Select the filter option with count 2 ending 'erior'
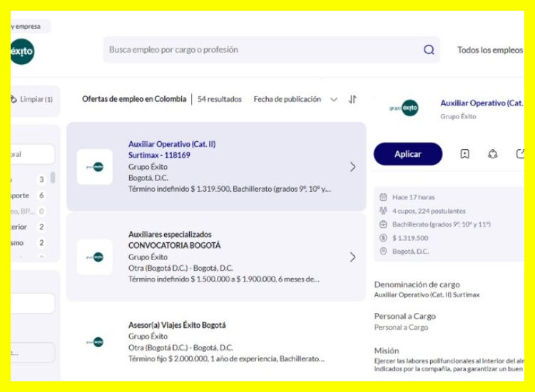535x392 pixels. tap(29, 227)
